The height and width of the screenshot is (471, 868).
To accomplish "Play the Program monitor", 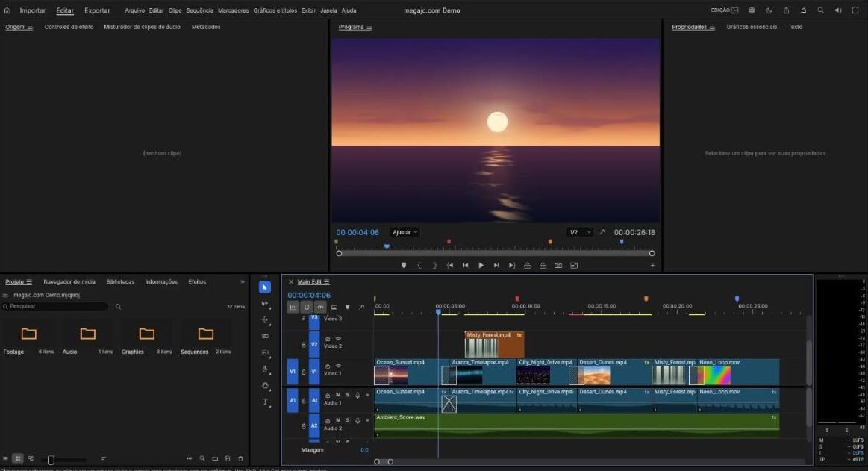I will [x=481, y=266].
